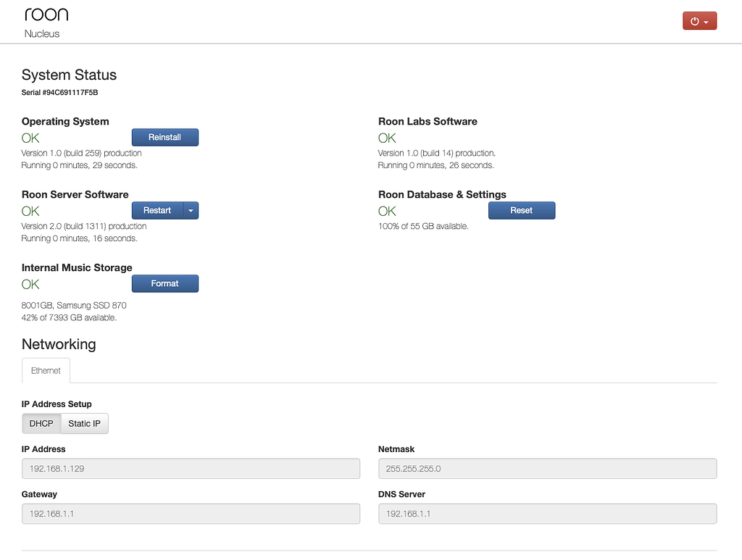Click the Internal Music Storage OK status
Image resolution: width=742 pixels, height=560 pixels.
click(30, 284)
